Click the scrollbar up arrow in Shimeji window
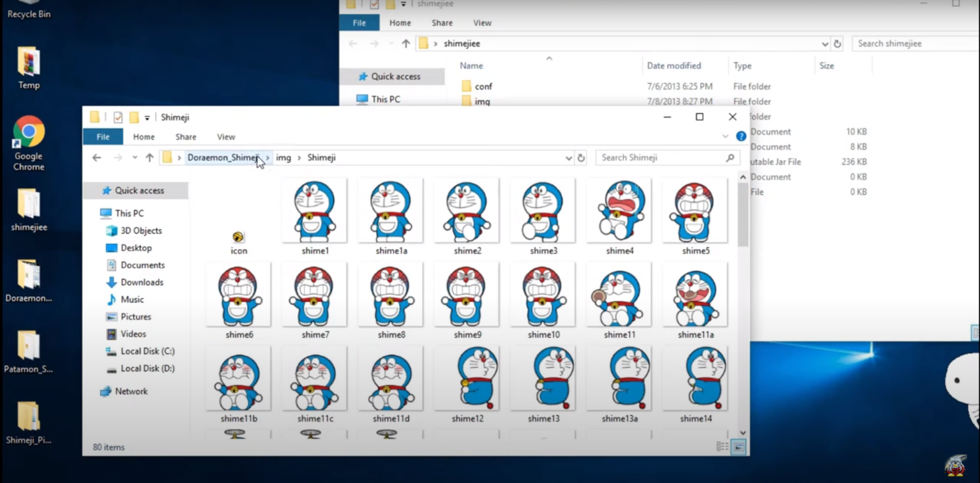The height and width of the screenshot is (483, 980). pyautogui.click(x=743, y=176)
